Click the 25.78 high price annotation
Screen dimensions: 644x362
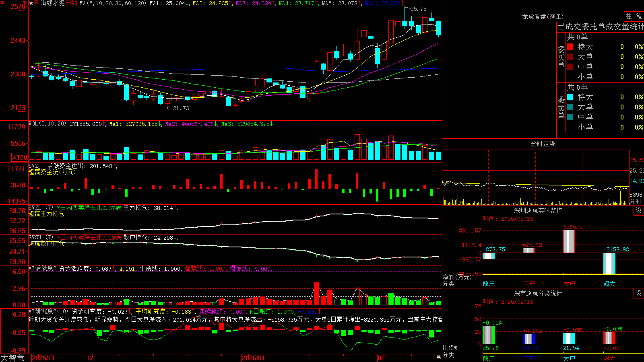click(419, 9)
